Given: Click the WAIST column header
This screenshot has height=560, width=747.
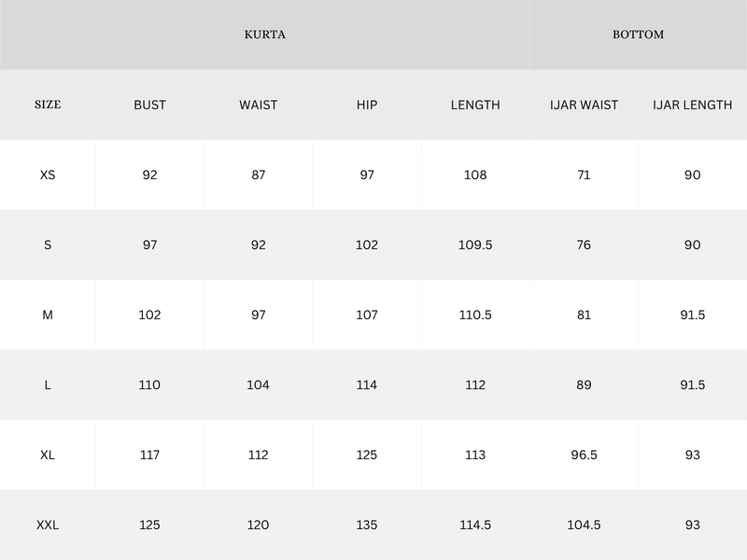Looking at the screenshot, I should [x=258, y=105].
